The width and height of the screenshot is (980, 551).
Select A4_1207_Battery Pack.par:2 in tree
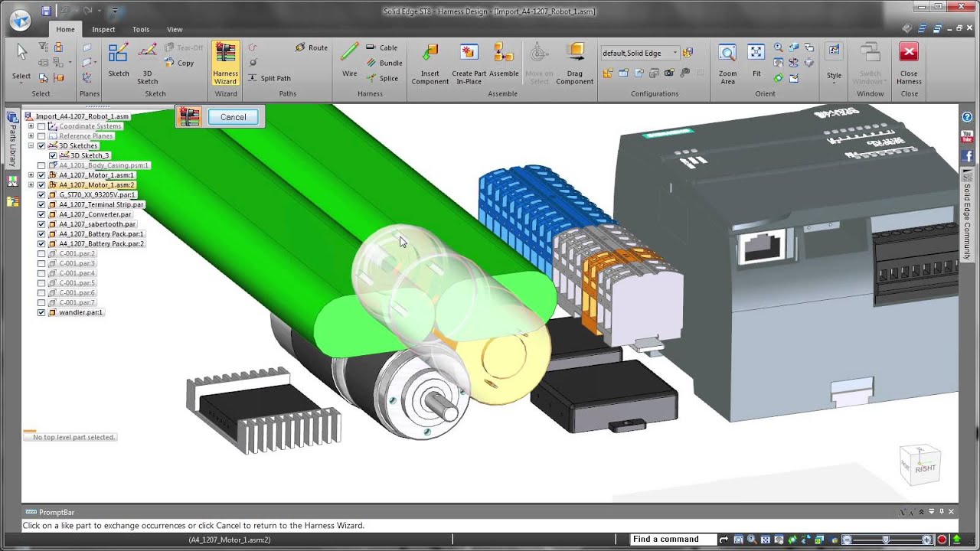point(101,243)
